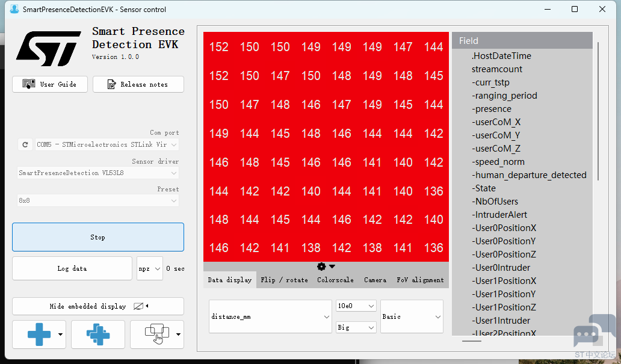The width and height of the screenshot is (621, 364).
Task: Click the Log data button
Action: pos(72,268)
